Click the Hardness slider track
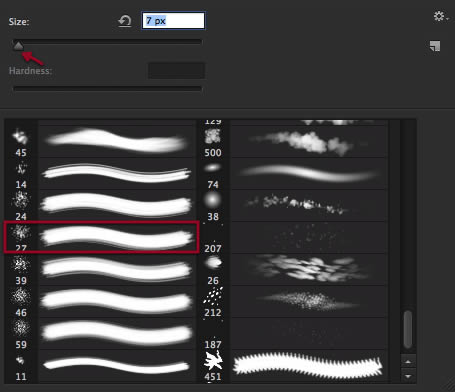 coord(107,89)
